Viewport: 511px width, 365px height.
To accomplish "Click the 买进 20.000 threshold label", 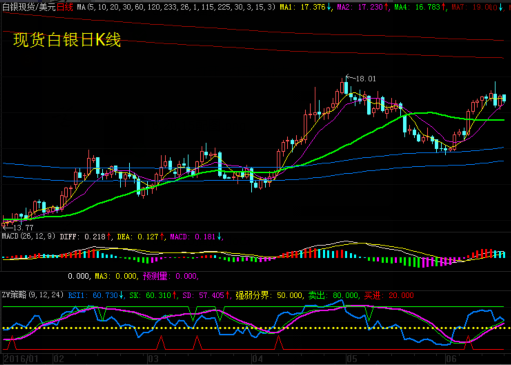I will 389,295.
